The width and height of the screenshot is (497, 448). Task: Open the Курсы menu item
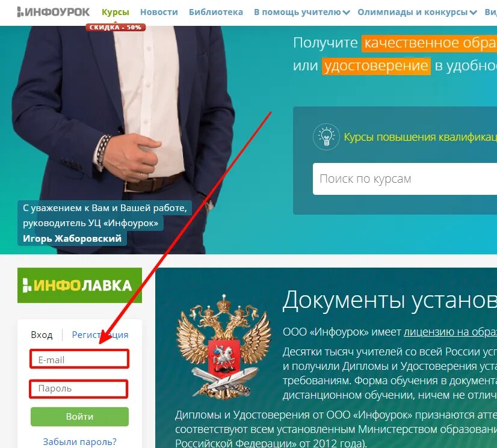click(x=116, y=12)
